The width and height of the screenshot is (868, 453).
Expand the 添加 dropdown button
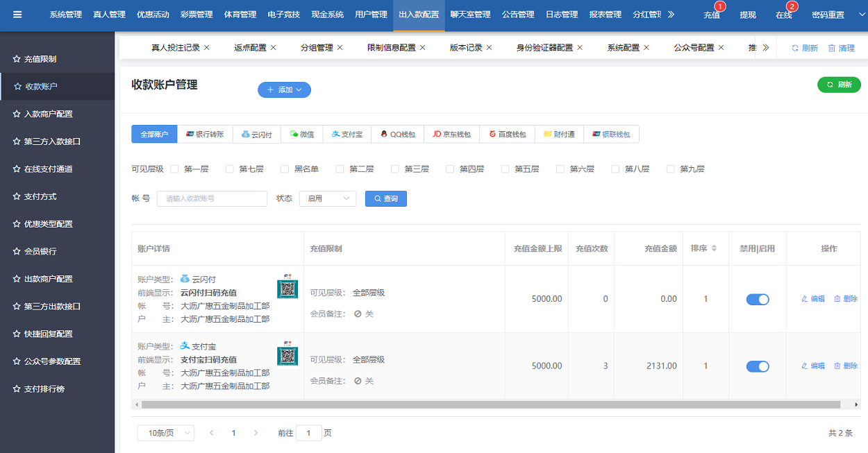coord(284,89)
